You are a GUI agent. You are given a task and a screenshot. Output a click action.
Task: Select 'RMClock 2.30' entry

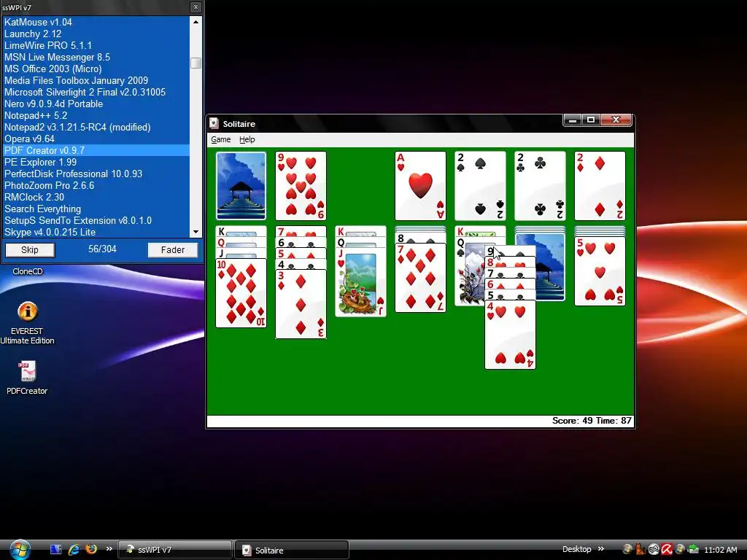coord(96,197)
